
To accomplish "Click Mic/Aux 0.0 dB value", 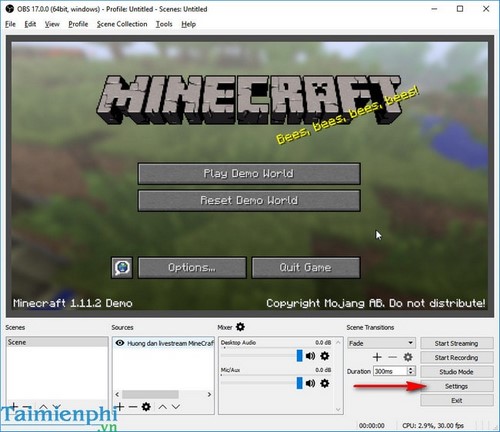I will (323, 370).
